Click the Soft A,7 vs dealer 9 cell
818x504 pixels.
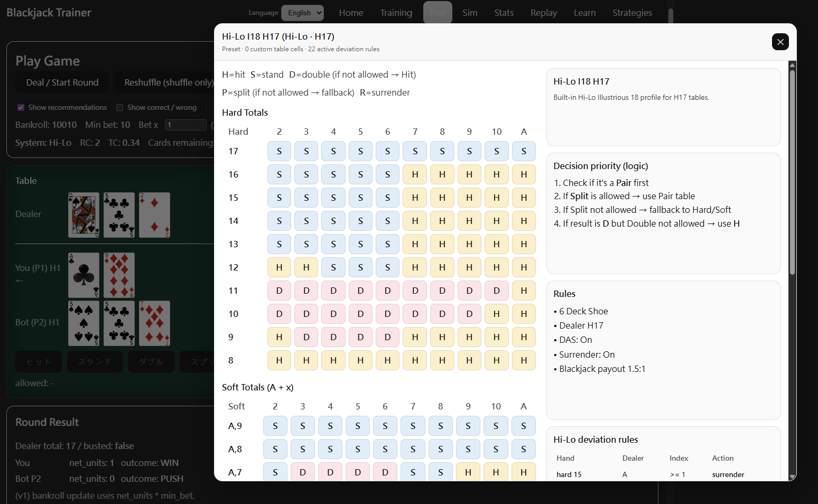coord(468,472)
